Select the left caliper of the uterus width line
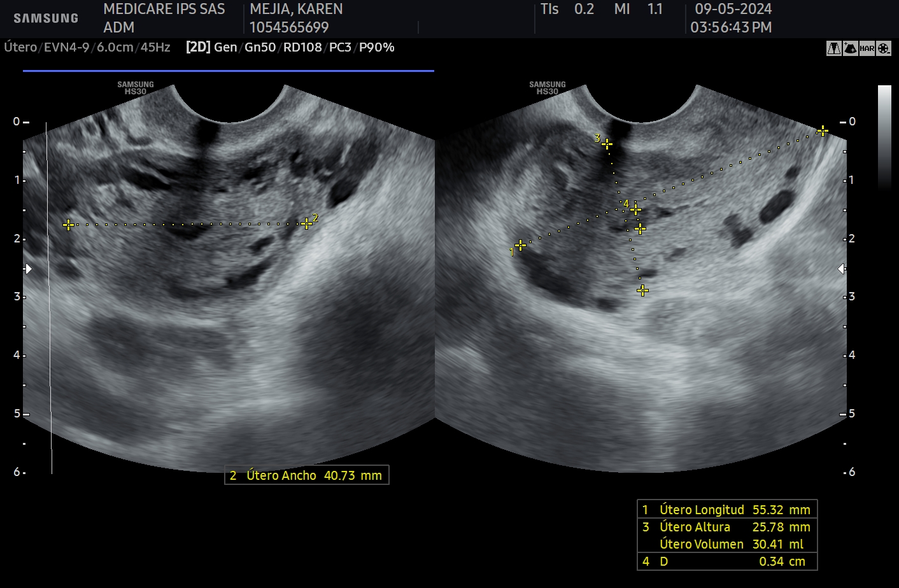 coord(69,225)
